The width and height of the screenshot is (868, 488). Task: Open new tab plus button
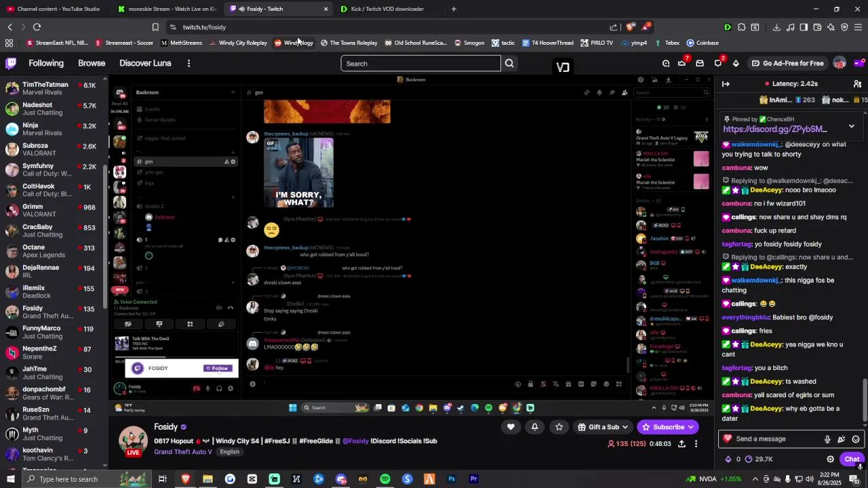454,9
